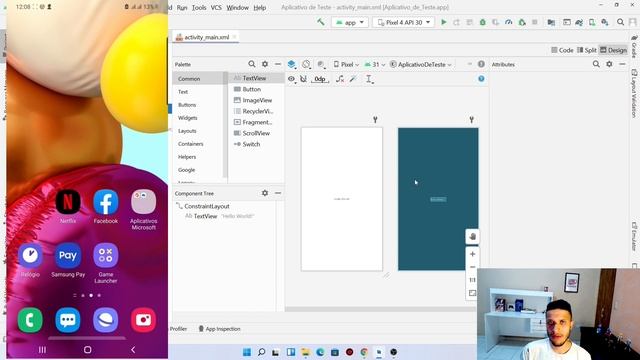Click the Clear Constraints icon

pyautogui.click(x=340, y=79)
